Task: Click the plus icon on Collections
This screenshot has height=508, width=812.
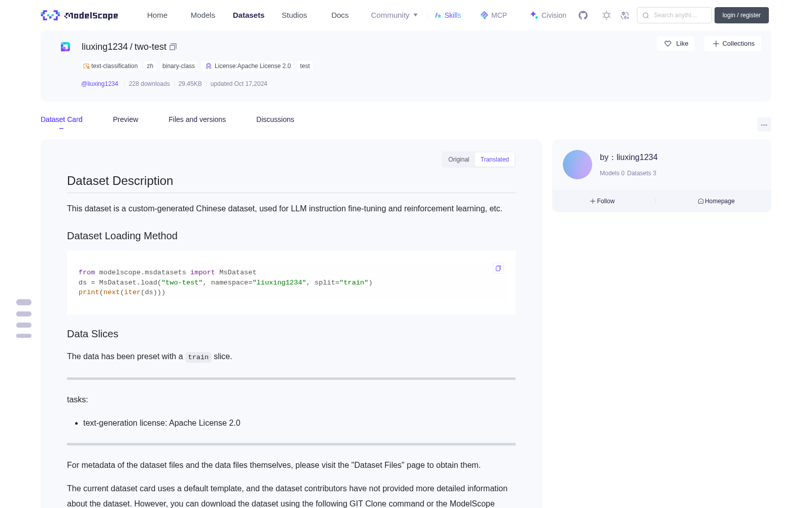Action: (716, 44)
